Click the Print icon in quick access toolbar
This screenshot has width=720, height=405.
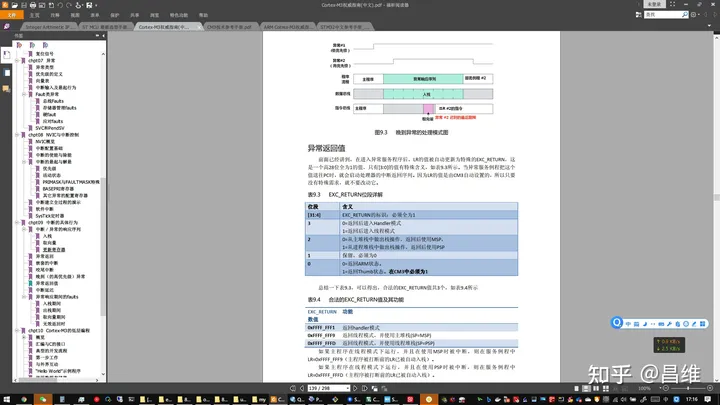(33, 5)
